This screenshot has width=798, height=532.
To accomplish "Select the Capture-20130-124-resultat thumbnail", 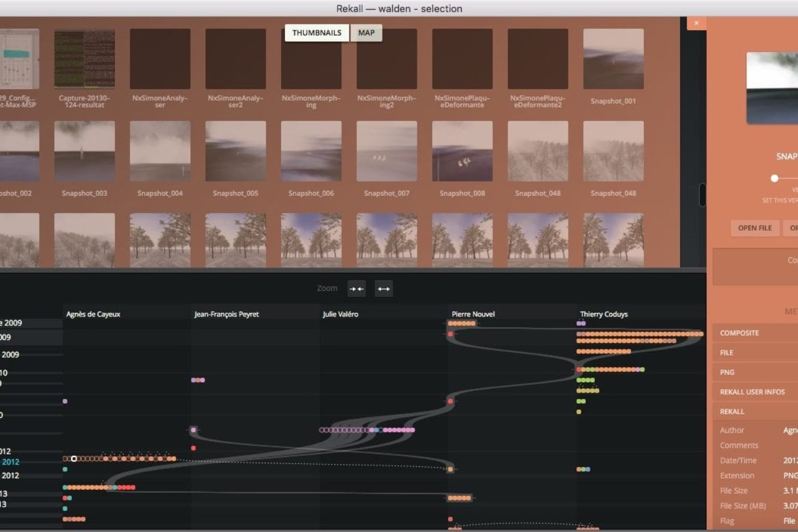I will point(85,60).
